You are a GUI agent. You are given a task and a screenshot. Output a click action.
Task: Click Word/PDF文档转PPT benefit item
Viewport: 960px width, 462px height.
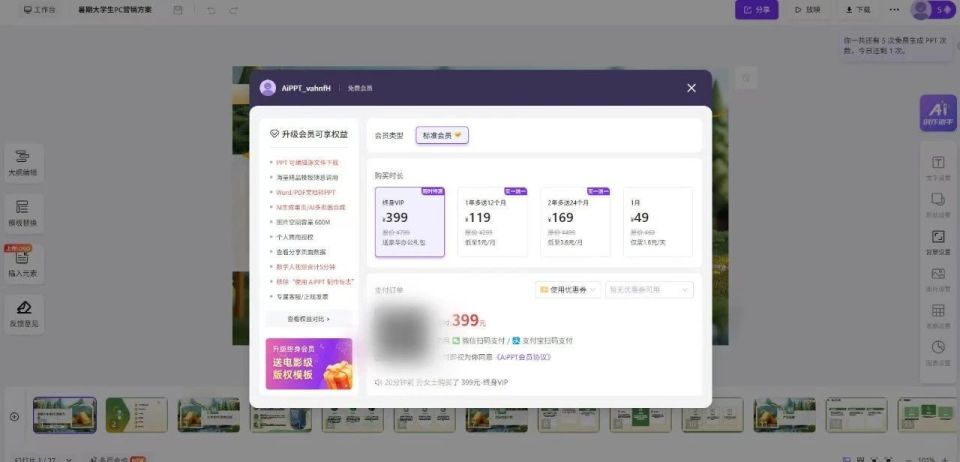click(x=306, y=192)
